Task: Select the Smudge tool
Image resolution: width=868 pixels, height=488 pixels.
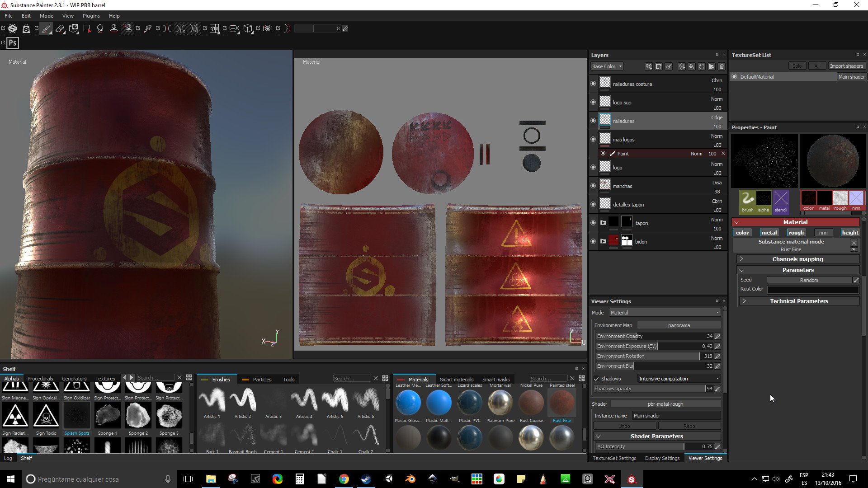Action: click(x=100, y=28)
